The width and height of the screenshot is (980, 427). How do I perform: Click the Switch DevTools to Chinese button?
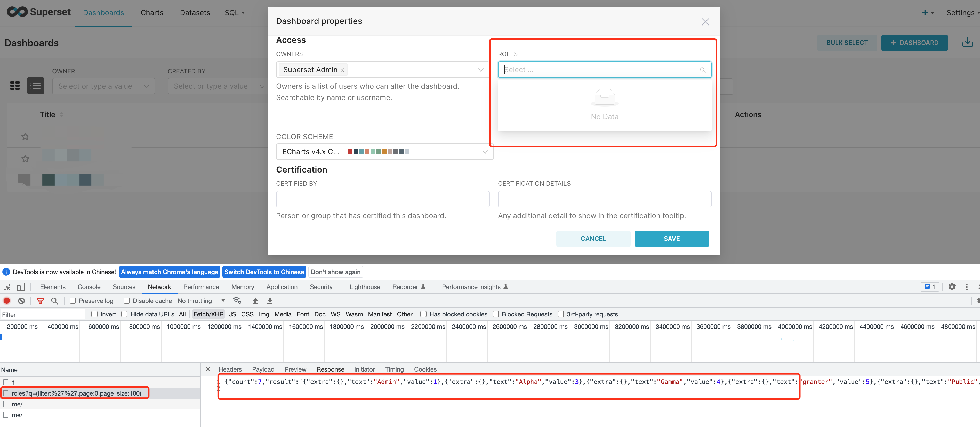pos(264,272)
